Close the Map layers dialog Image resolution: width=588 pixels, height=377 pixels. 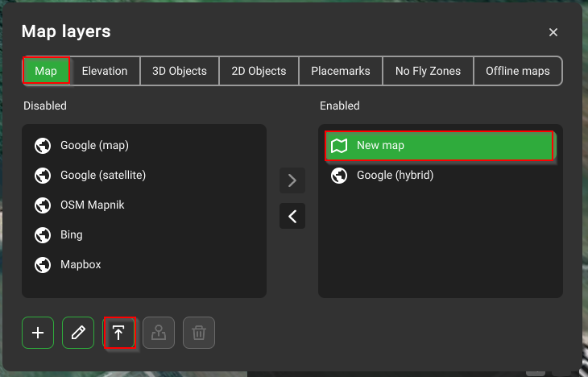click(553, 32)
